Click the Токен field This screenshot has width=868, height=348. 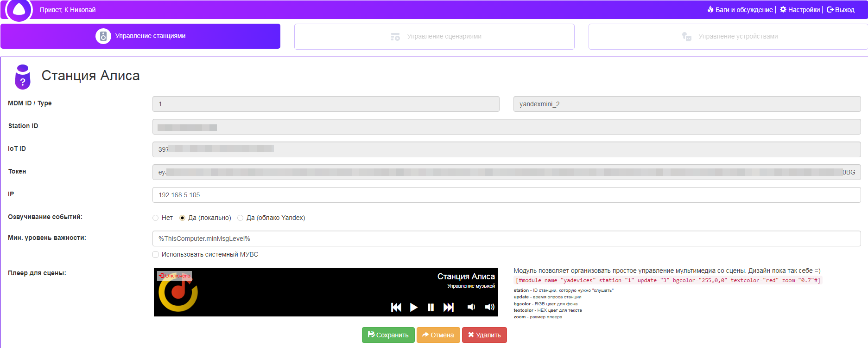pos(507,172)
